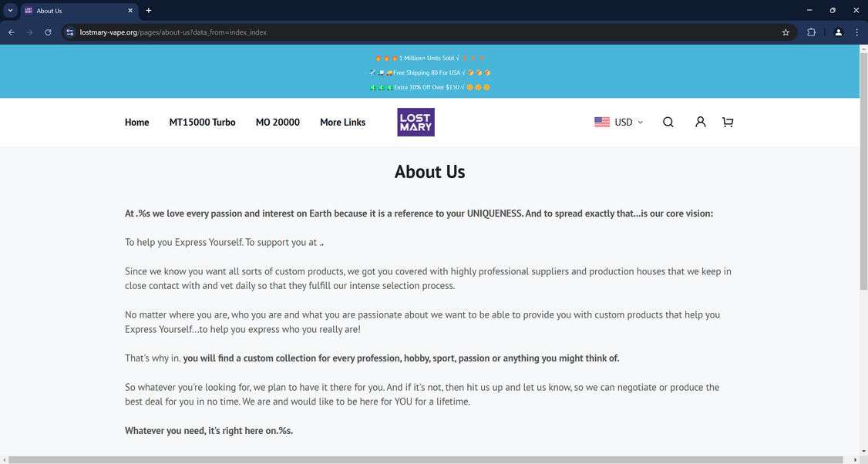Open the site search magnifier icon
This screenshot has height=464, width=868.
point(668,122)
